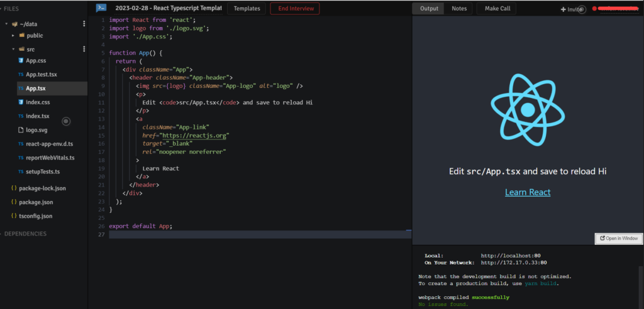Click 'export default App;' code line
The height and width of the screenshot is (309, 644).
(x=141, y=226)
